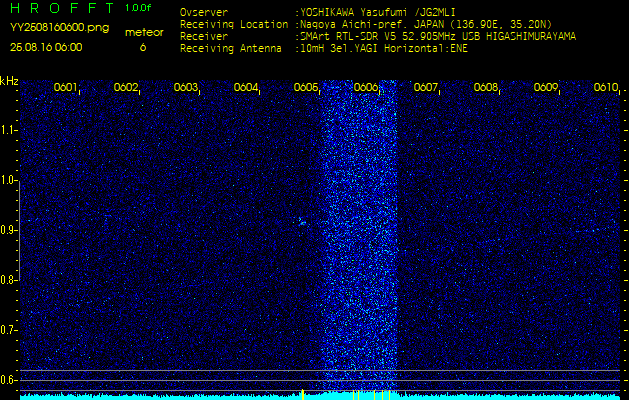Click the 0603 time tick label
629x400 pixels.
point(185,87)
